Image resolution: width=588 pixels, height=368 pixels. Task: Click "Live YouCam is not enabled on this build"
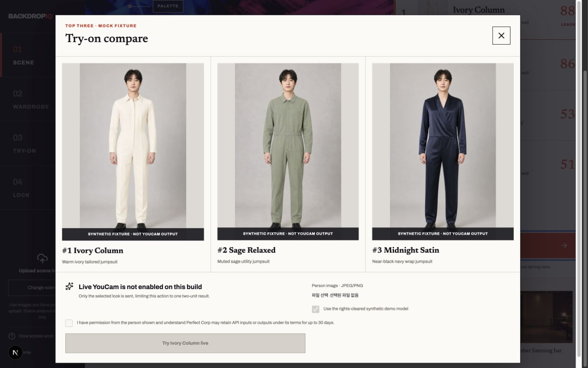pyautogui.click(x=140, y=287)
